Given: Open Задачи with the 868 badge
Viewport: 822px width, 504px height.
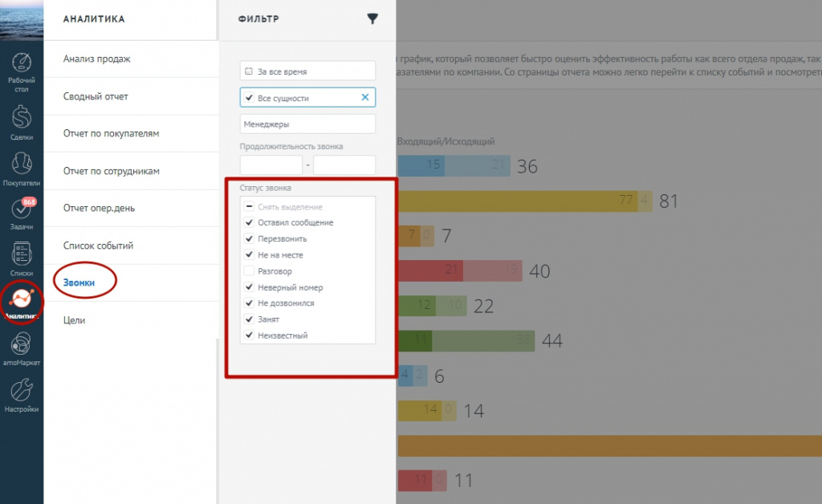Looking at the screenshot, I should coord(22,209).
